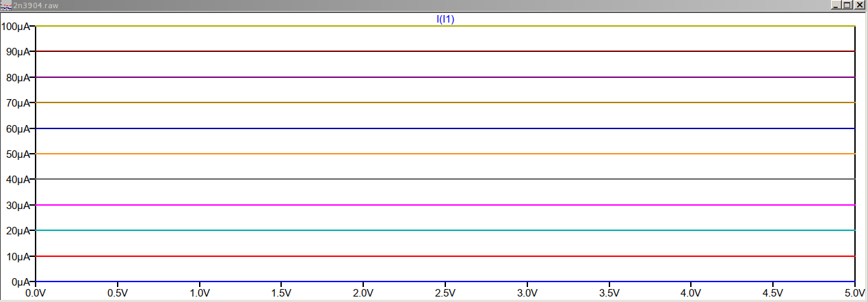This screenshot has width=868, height=302.
Task: Click the 30µA y-axis label
Action: tap(18, 206)
